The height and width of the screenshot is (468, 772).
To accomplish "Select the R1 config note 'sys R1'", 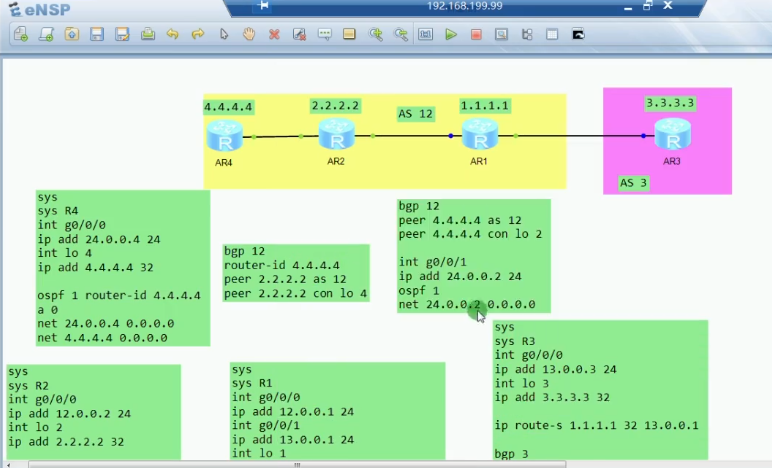I will click(338, 410).
